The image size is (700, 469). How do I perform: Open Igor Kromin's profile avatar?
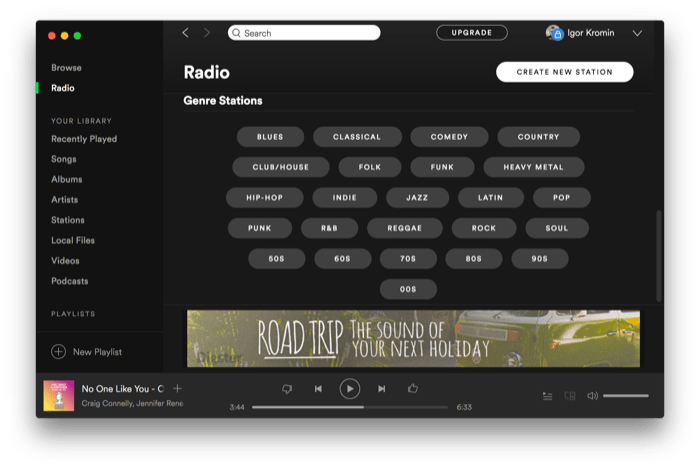click(x=554, y=33)
